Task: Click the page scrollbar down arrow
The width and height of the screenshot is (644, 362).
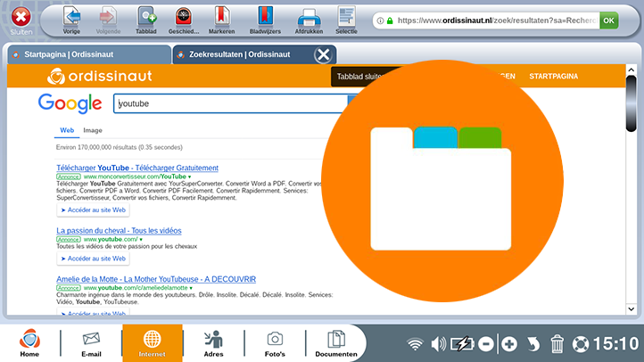Action: tap(632, 309)
